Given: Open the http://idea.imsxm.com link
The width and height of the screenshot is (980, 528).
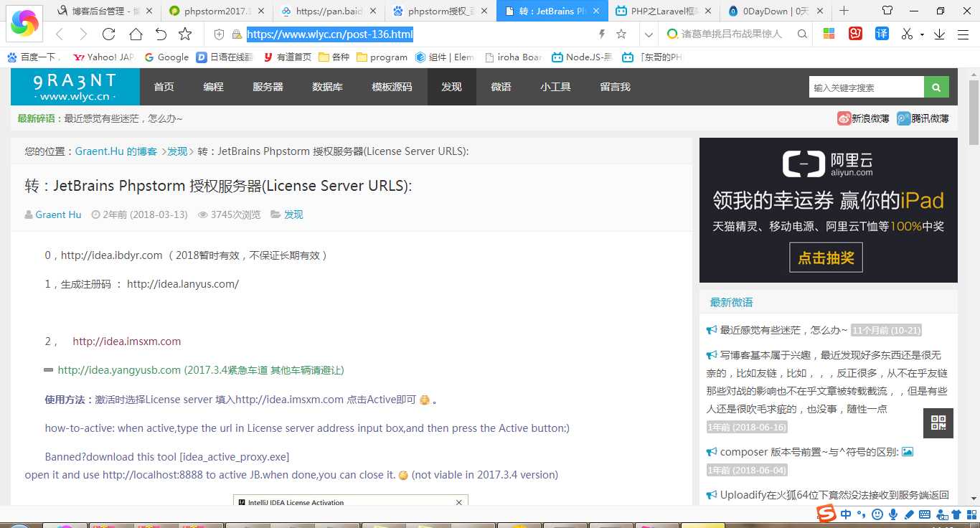Looking at the screenshot, I should pyautogui.click(x=127, y=341).
